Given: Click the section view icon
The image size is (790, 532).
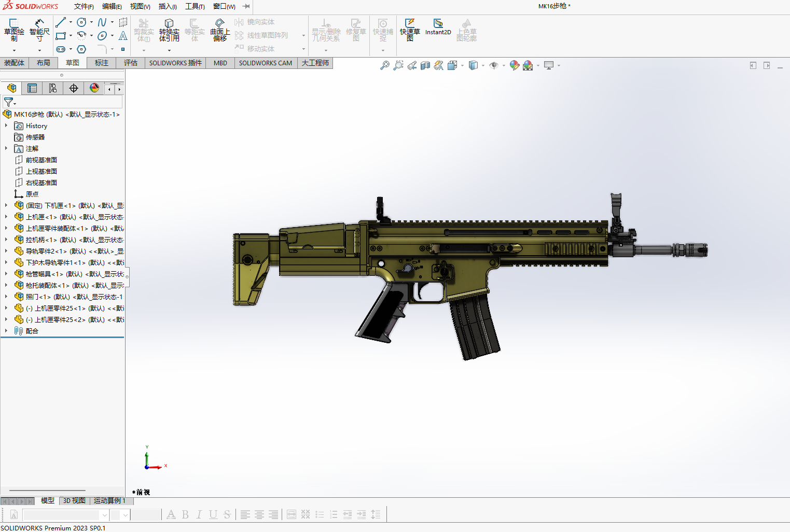Looking at the screenshot, I should click(x=425, y=65).
